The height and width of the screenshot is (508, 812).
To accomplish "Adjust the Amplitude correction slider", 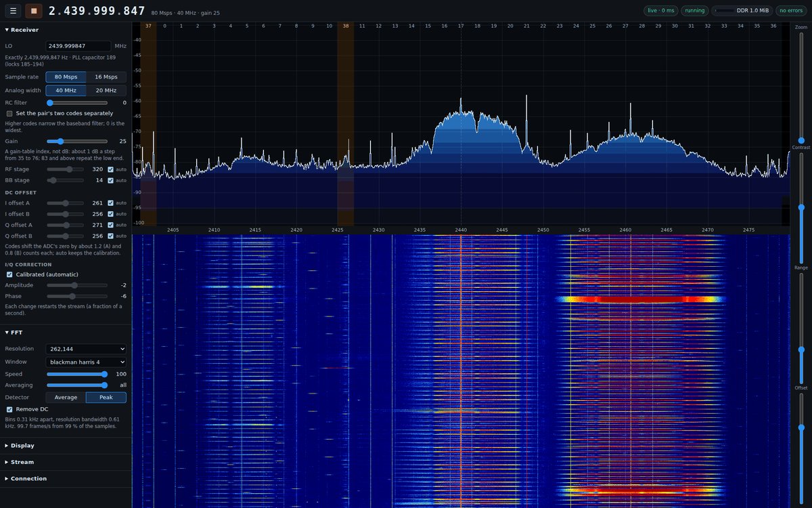I will (76, 285).
